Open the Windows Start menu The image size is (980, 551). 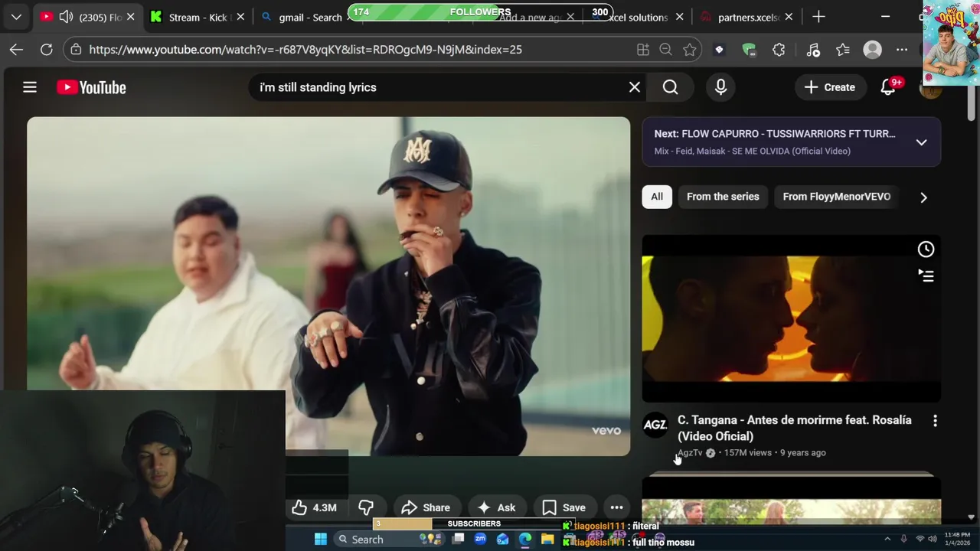[320, 539]
